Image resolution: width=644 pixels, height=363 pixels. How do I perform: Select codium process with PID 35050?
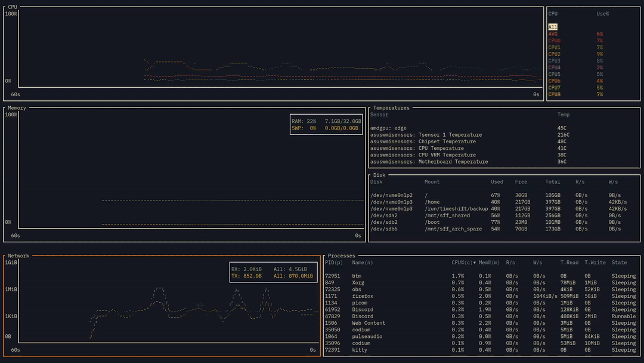click(x=480, y=330)
